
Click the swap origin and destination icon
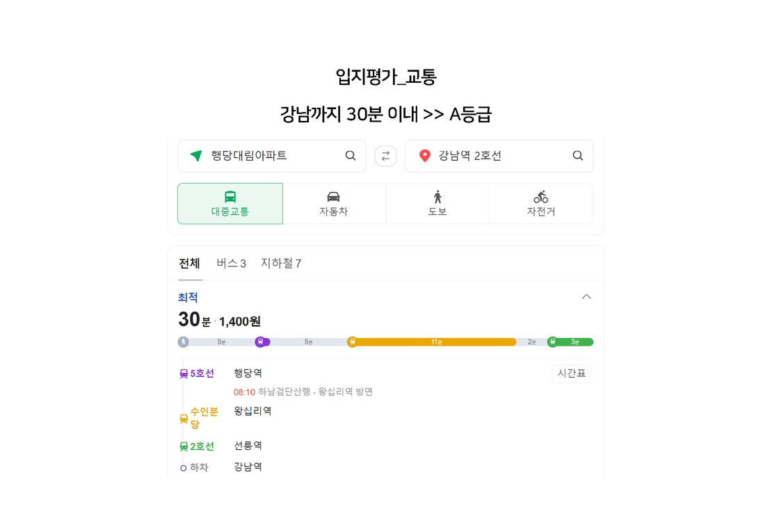tap(385, 156)
